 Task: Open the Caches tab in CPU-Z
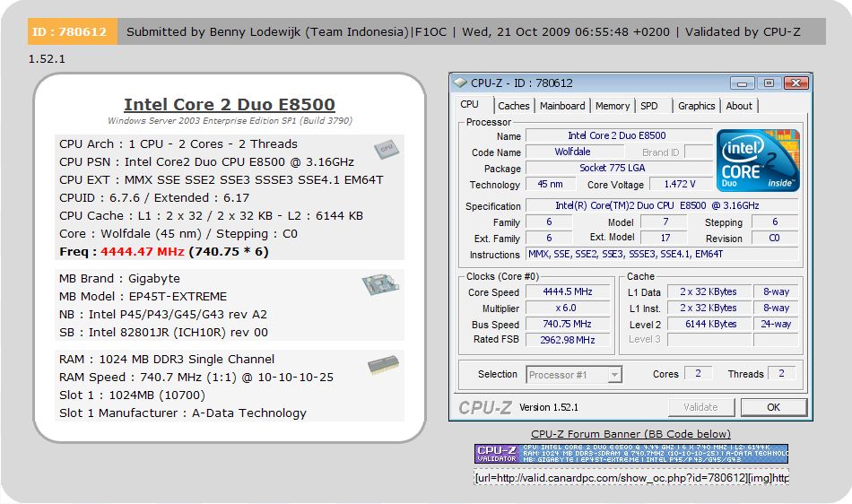[514, 106]
